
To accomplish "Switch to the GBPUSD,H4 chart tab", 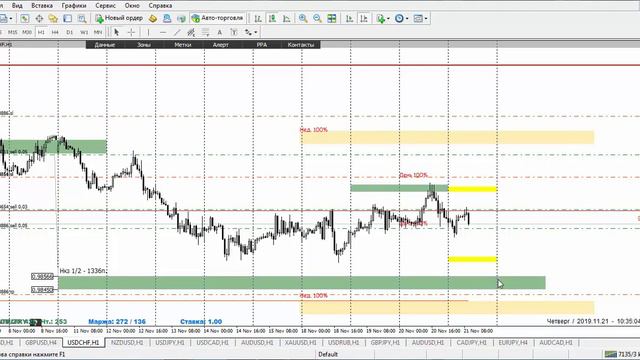I will point(41,343).
